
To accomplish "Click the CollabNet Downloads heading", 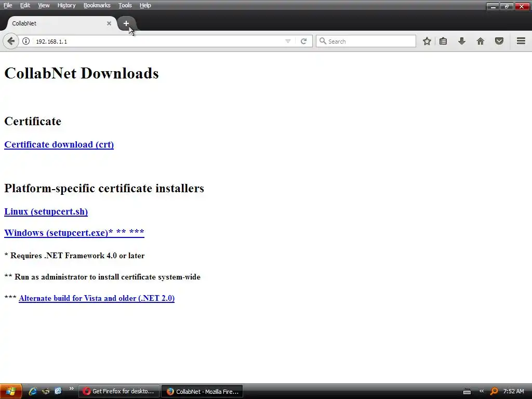I will (82, 73).
